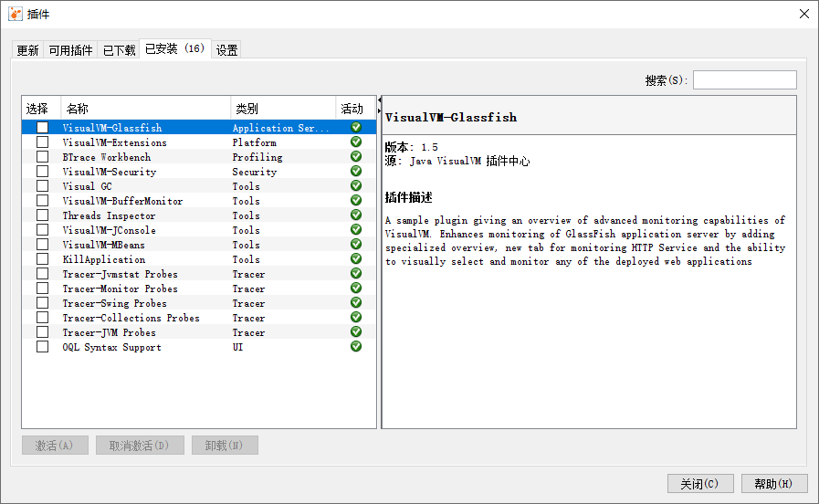Click the green active icon for Threads Inspector
This screenshot has width=819, height=504.
[356, 215]
